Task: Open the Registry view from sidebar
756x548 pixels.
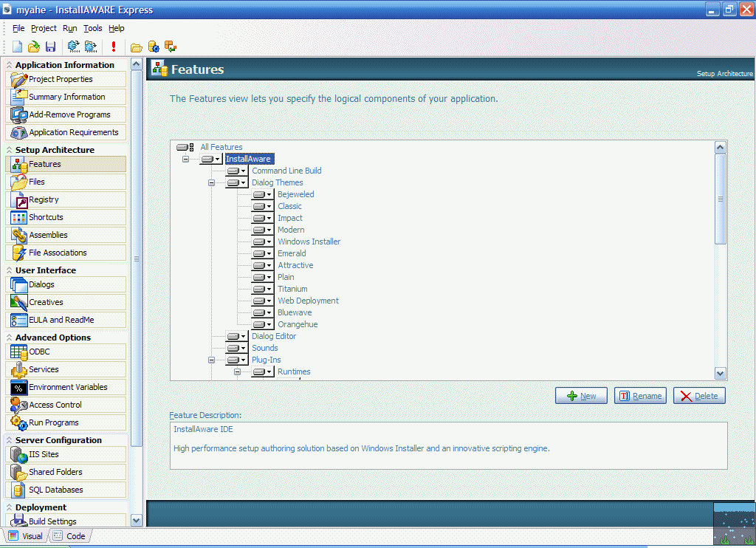Action: (44, 199)
